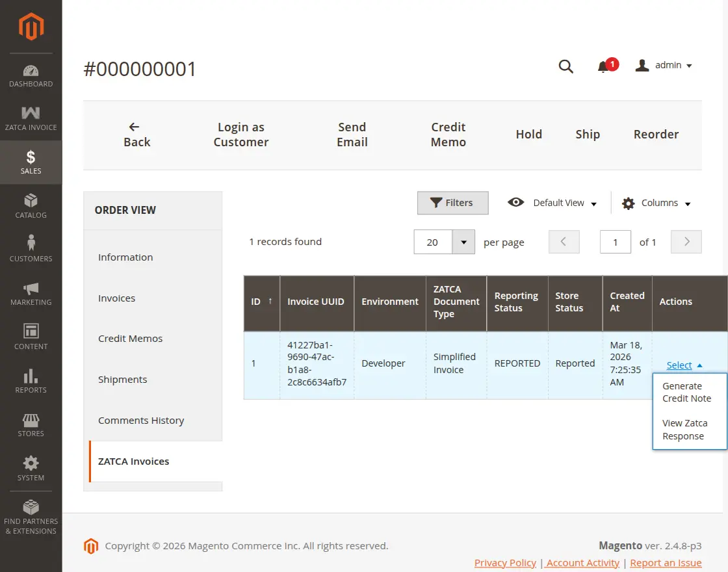Click Login as Customer

point(241,135)
